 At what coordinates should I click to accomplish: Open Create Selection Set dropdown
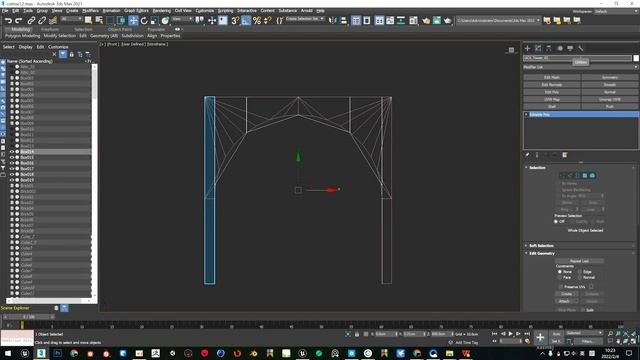tap(304, 19)
